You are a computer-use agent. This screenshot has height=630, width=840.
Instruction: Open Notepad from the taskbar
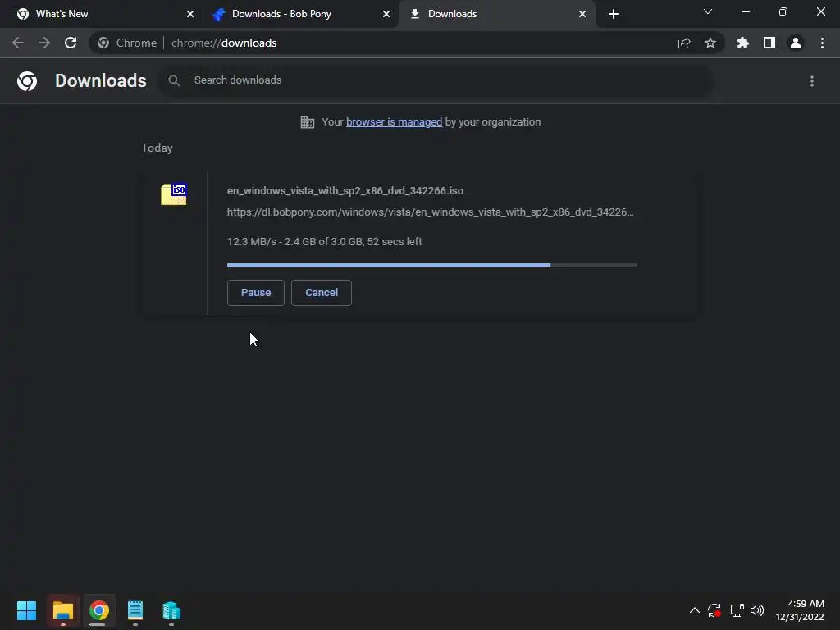(x=135, y=610)
